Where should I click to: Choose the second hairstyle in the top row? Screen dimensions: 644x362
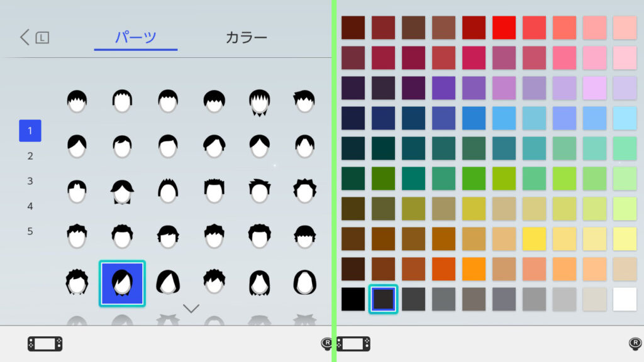point(123,101)
